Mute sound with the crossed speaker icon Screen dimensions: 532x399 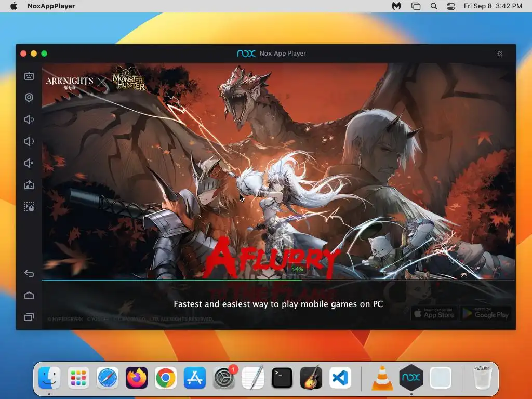point(29,163)
